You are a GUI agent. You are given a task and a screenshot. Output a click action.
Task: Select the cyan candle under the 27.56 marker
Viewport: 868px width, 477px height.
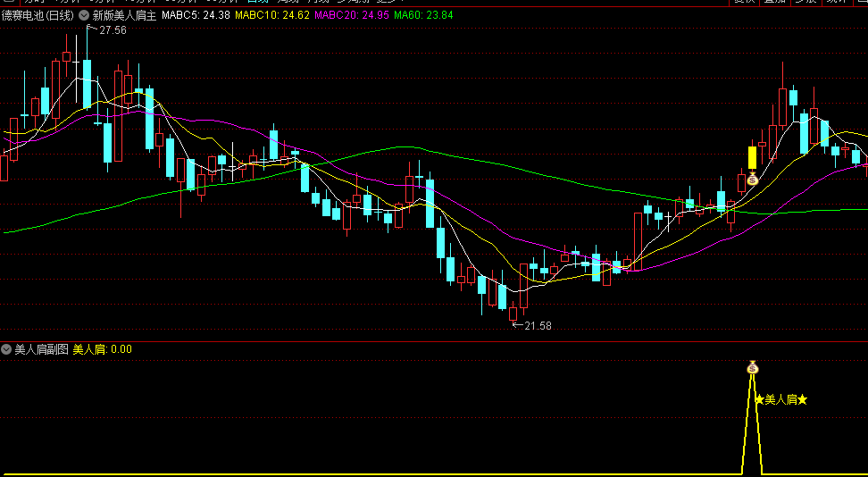tap(87, 84)
